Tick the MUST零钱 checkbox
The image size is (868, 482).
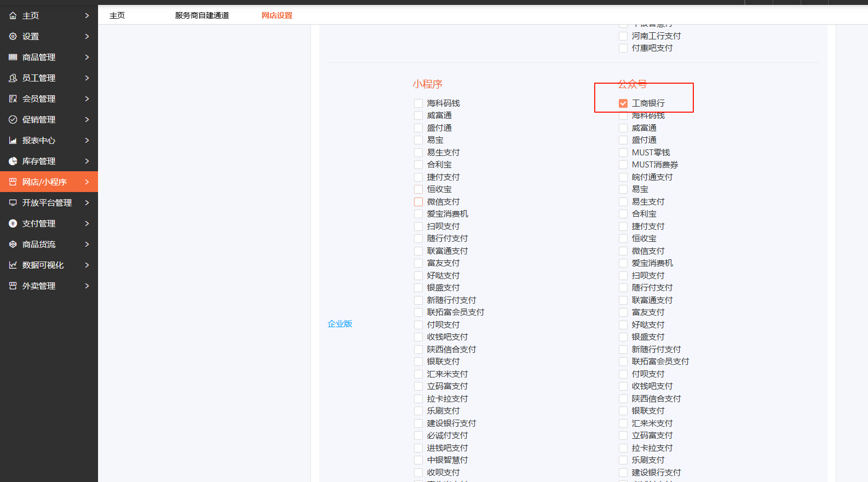pos(623,153)
